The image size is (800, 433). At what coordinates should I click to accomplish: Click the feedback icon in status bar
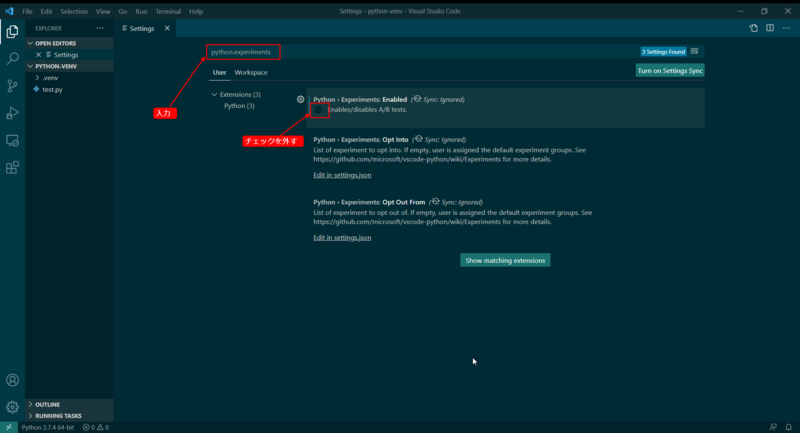(773, 427)
